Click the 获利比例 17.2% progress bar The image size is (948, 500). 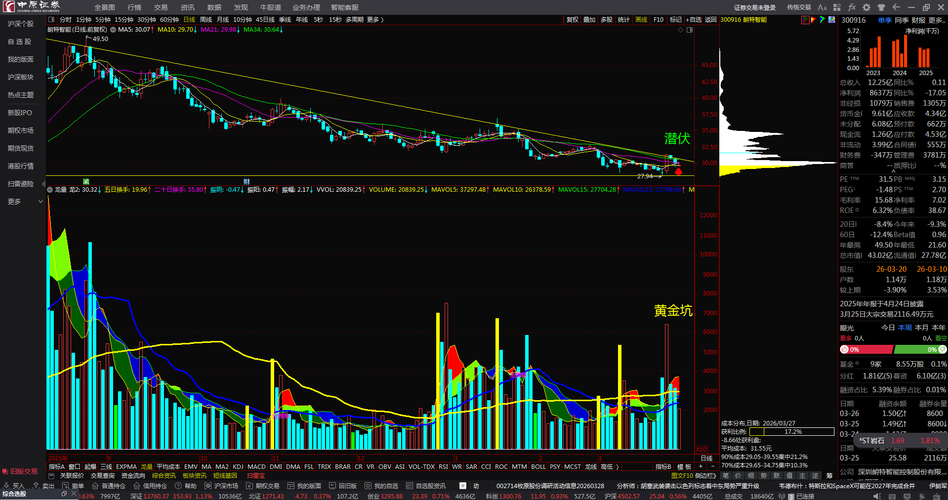tap(792, 432)
